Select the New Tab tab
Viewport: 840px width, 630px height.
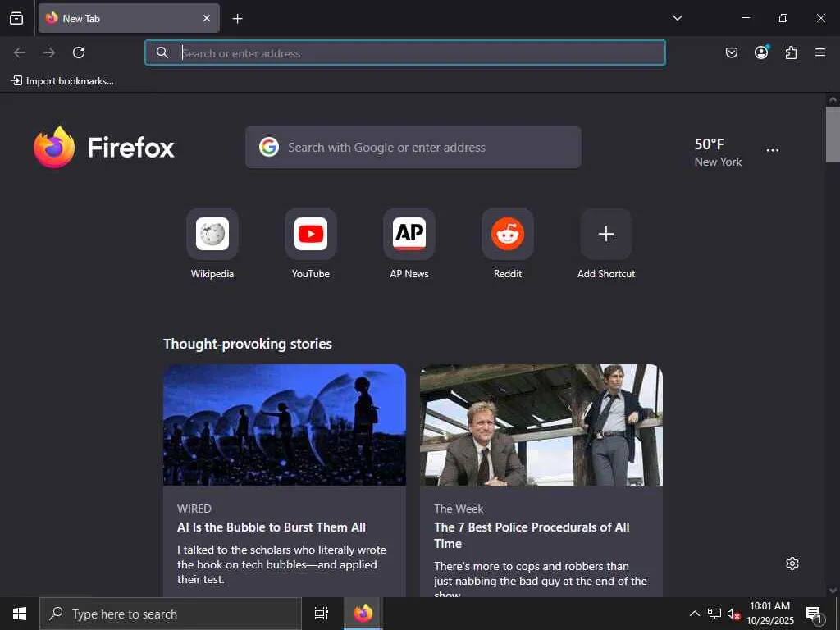pyautogui.click(x=129, y=18)
